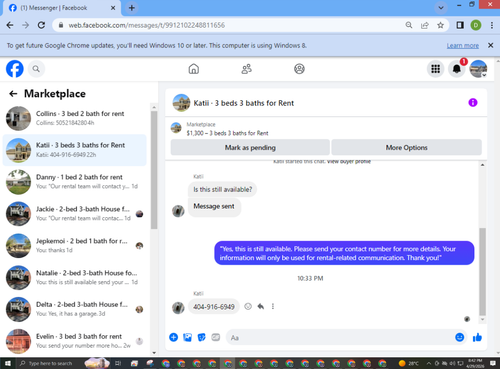
Task: Open the notifications bell
Action: 457,69
